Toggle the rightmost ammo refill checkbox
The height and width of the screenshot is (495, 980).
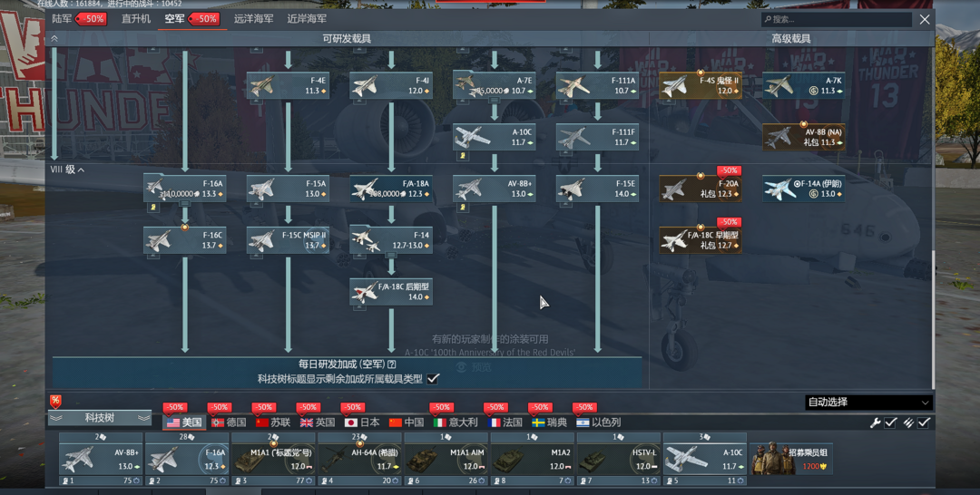tap(924, 422)
